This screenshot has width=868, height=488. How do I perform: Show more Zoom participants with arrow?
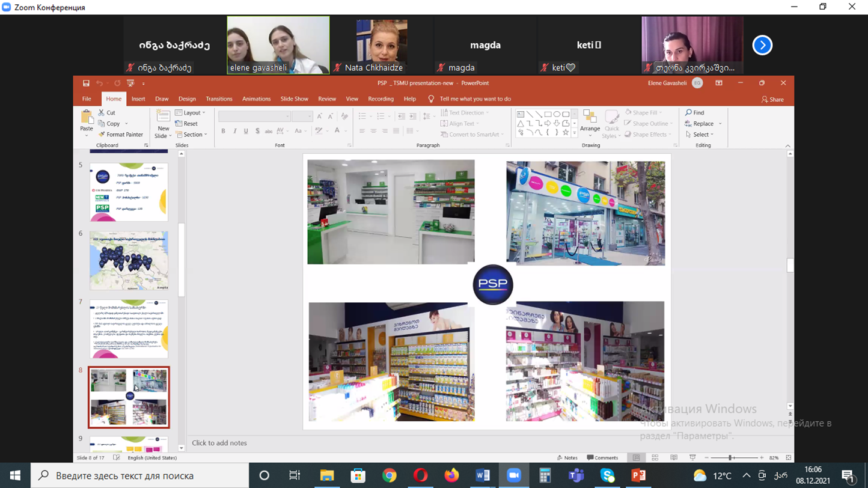pos(762,45)
